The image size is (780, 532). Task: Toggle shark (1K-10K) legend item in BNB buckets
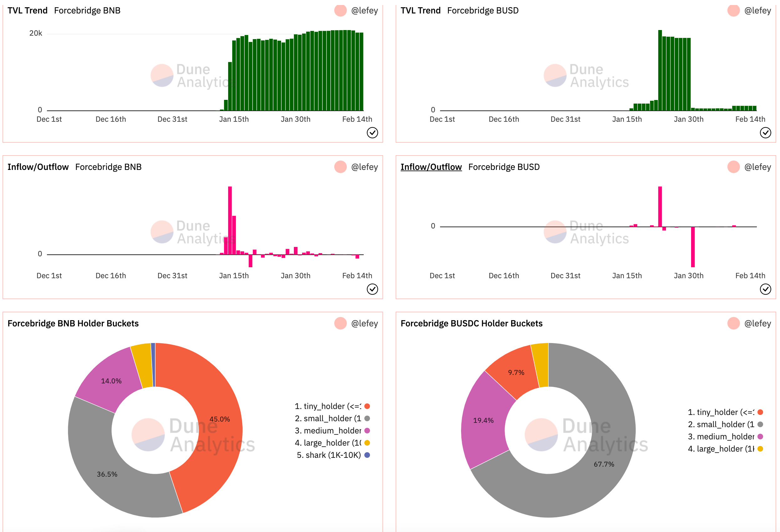pos(329,455)
